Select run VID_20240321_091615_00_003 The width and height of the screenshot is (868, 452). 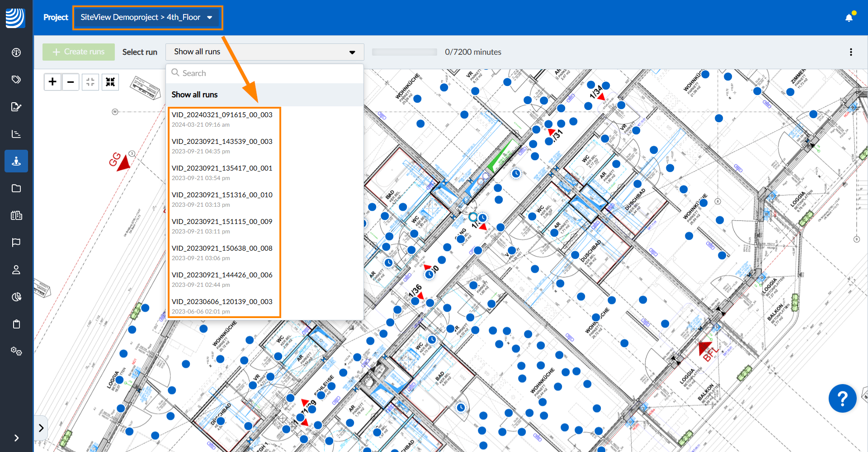click(222, 119)
